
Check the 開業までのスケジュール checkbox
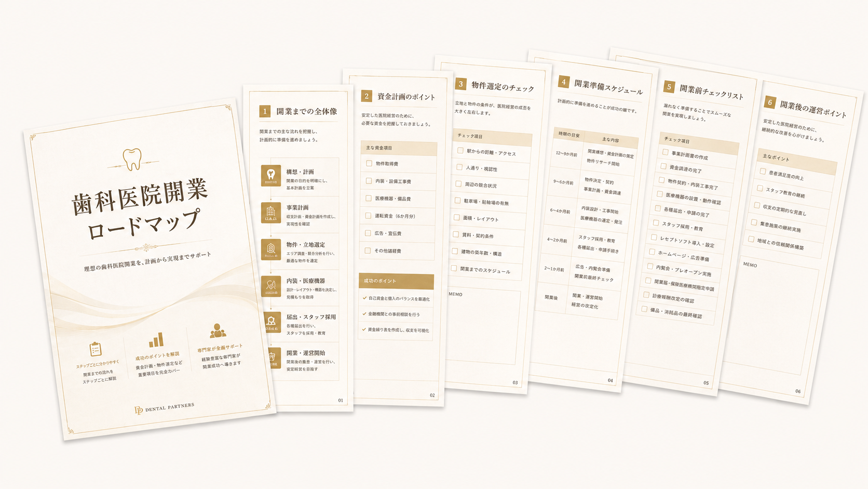click(x=454, y=268)
